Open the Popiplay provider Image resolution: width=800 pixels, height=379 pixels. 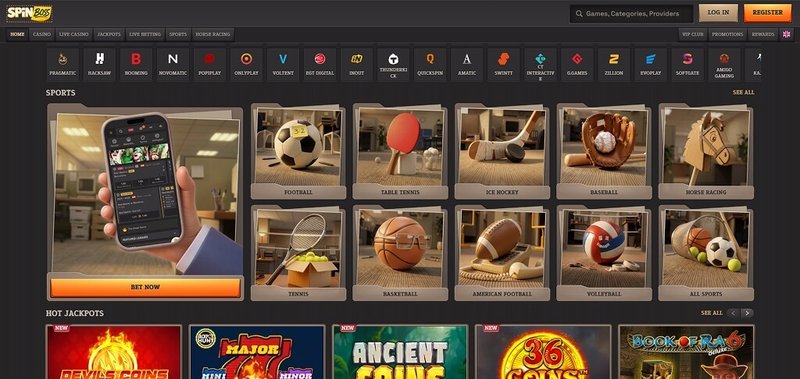(210, 64)
